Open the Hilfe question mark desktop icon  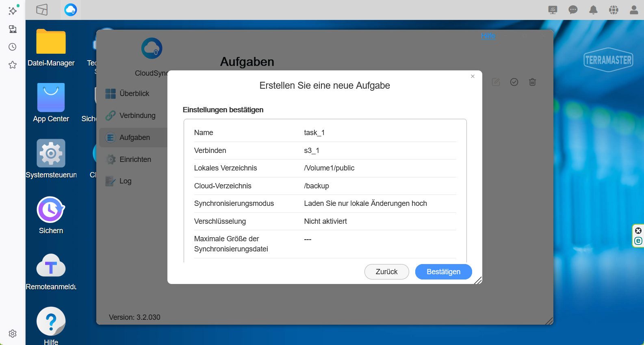point(51,325)
